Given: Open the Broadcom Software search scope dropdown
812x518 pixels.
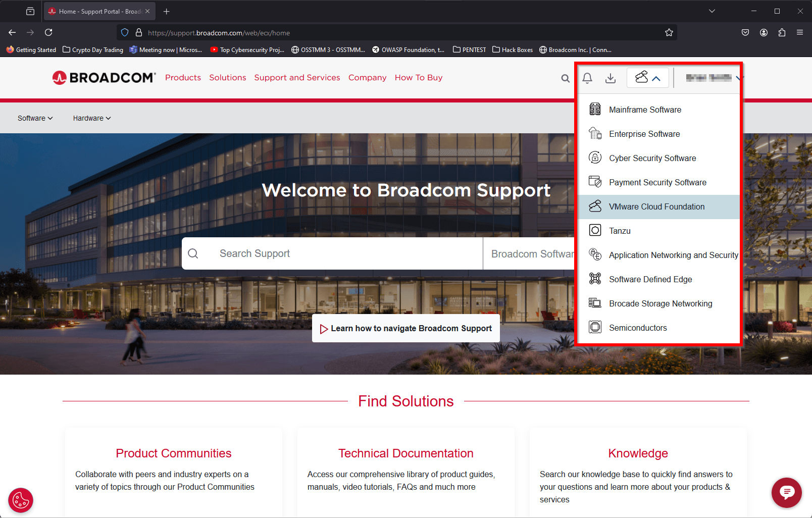Looking at the screenshot, I should (x=529, y=253).
